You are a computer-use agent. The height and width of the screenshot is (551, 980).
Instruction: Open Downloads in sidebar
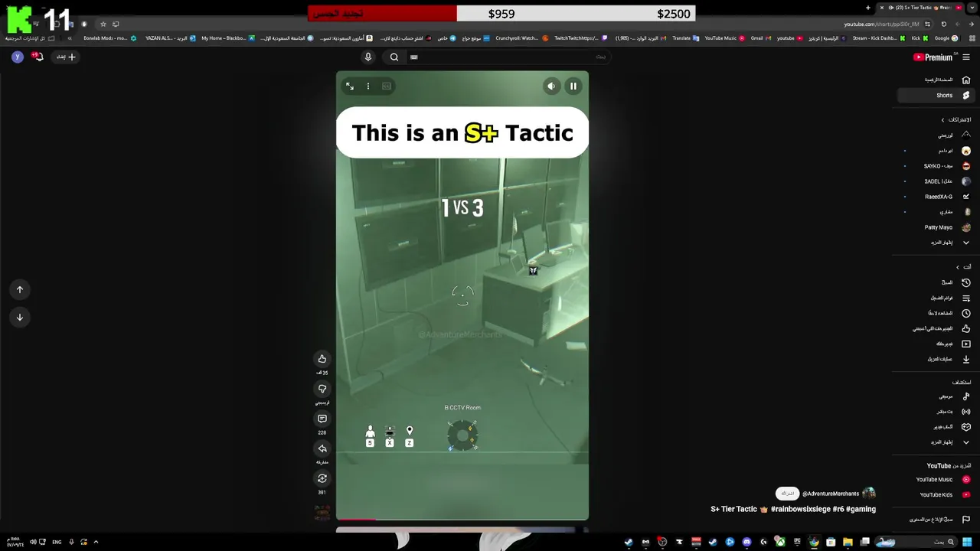pyautogui.click(x=938, y=359)
